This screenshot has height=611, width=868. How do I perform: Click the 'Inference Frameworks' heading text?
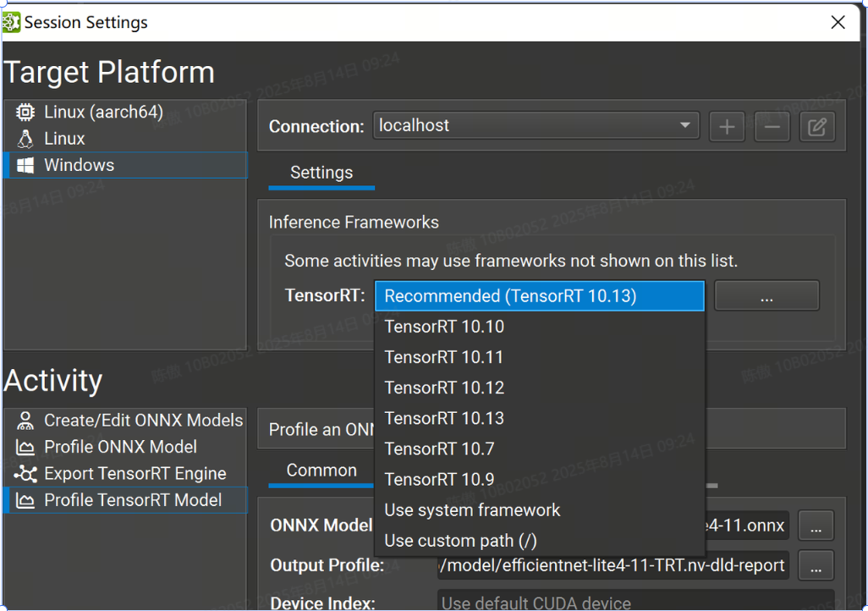(x=354, y=223)
